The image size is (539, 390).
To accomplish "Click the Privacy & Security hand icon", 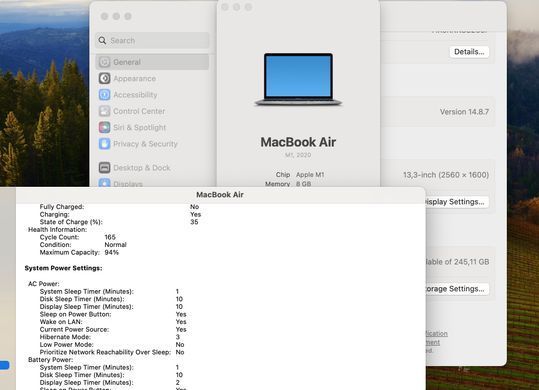I will pos(104,144).
